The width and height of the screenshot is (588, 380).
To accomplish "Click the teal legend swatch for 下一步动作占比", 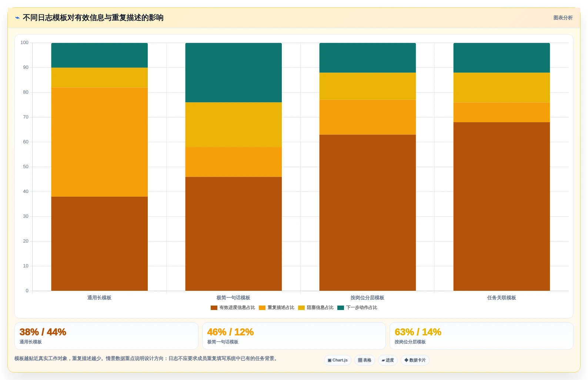I will [341, 308].
